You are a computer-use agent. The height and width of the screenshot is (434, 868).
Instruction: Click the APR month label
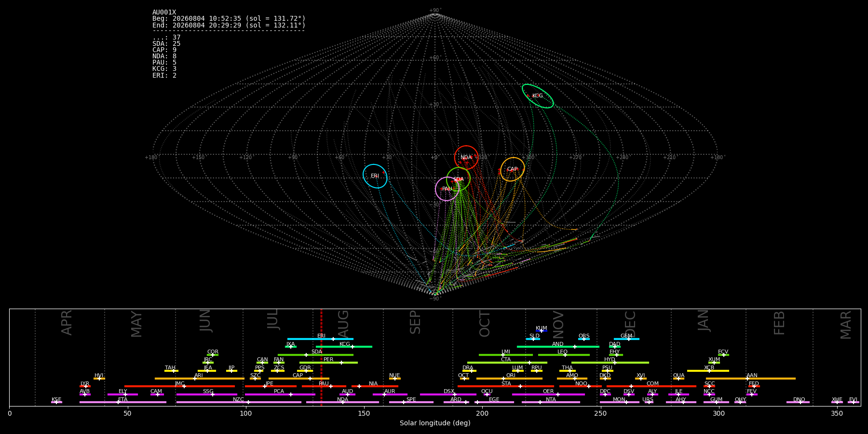coord(67,322)
